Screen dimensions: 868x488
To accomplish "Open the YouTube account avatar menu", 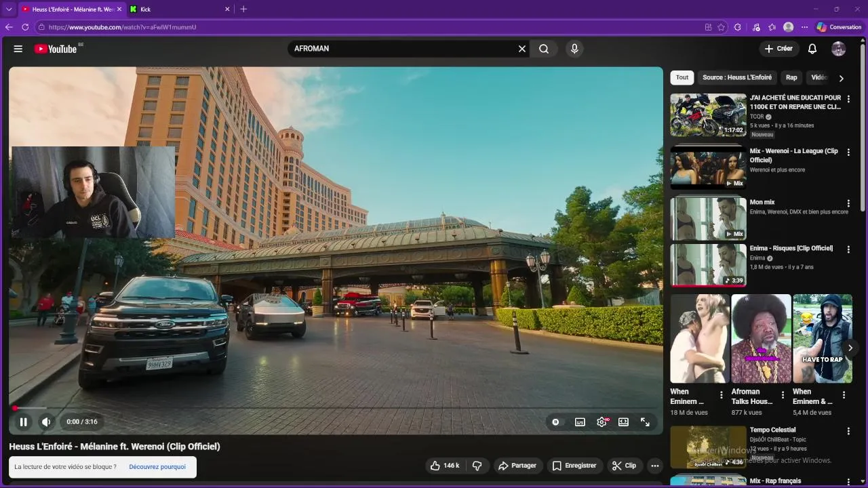I will click(x=839, y=49).
